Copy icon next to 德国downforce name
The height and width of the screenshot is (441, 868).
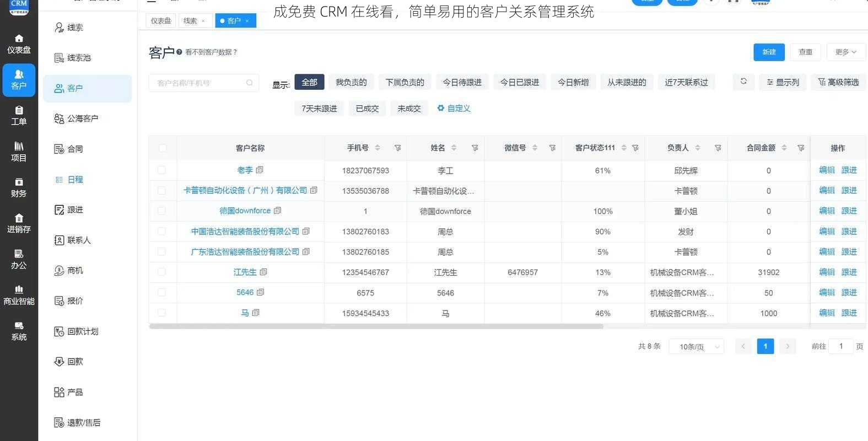tap(277, 211)
